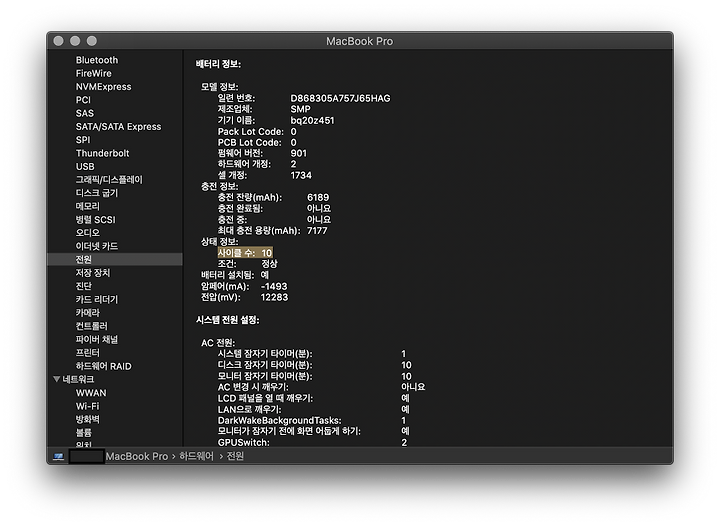Click the PCB Lot Code label
The image size is (720, 526).
coord(249,142)
